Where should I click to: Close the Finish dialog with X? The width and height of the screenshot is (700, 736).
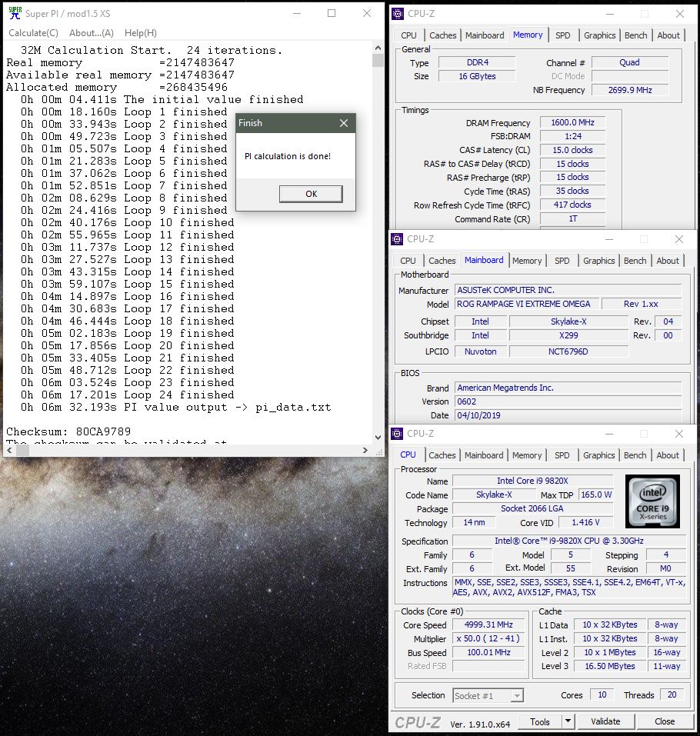coord(344,123)
